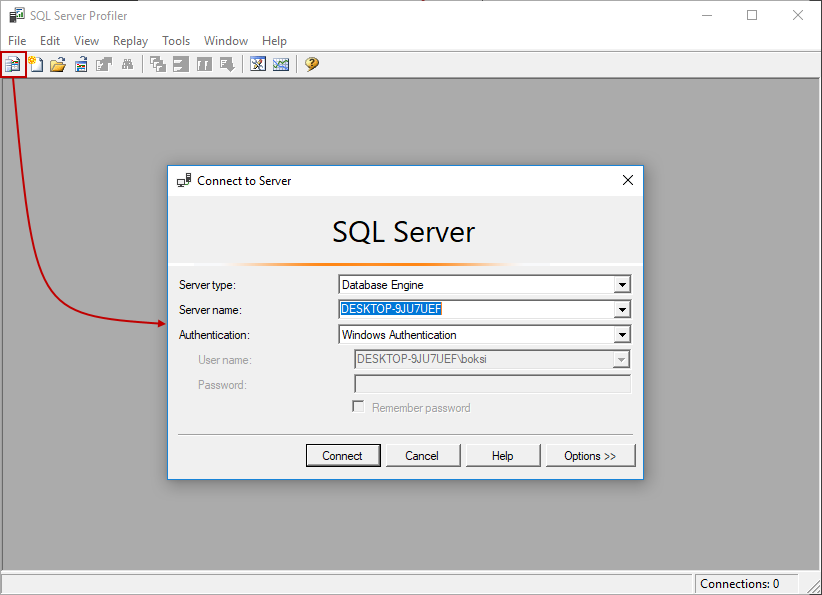Viewport: 822px width, 595px height.
Task: Click the Connections: 0 status text
Action: (739, 583)
